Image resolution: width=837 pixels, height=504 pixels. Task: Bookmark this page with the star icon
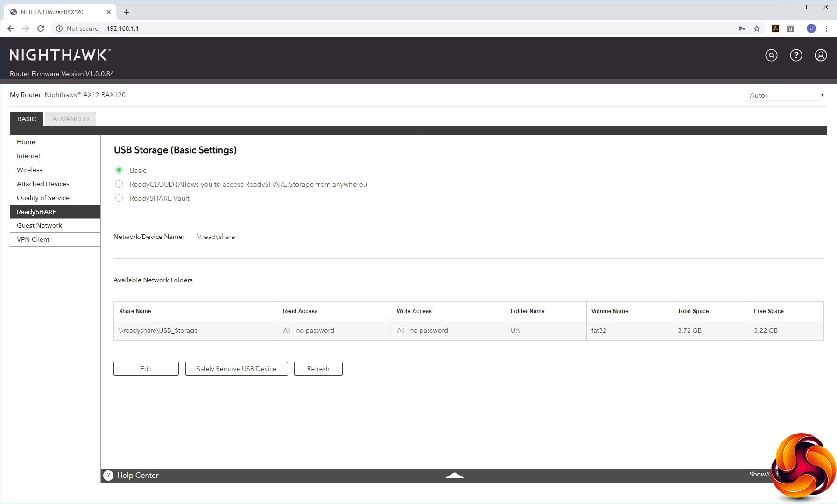point(757,28)
